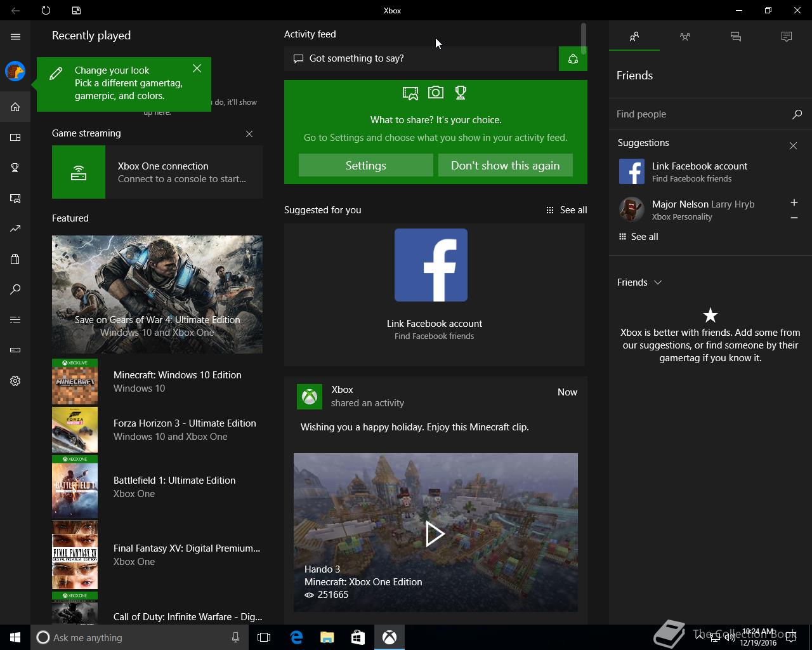Play the Minecraft Hando 3 clip
This screenshot has width=812, height=650.
(435, 534)
